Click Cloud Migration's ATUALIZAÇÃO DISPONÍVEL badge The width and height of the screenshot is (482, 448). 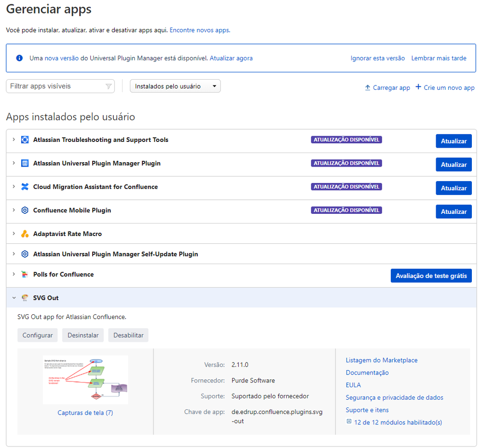(x=346, y=187)
